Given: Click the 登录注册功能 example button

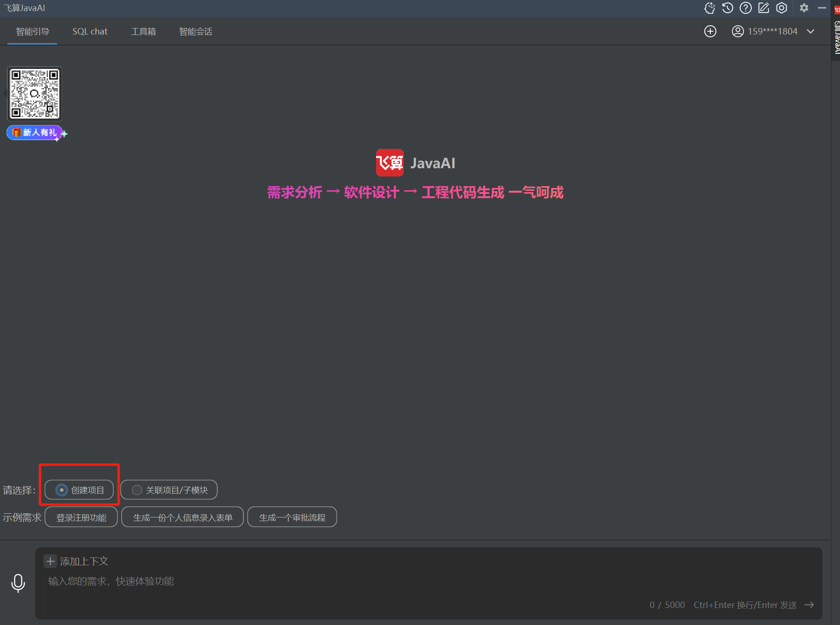Looking at the screenshot, I should click(x=81, y=517).
